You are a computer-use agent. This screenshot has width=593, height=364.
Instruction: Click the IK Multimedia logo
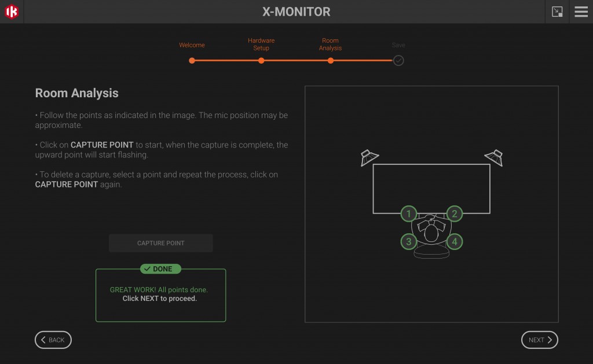(x=12, y=11)
